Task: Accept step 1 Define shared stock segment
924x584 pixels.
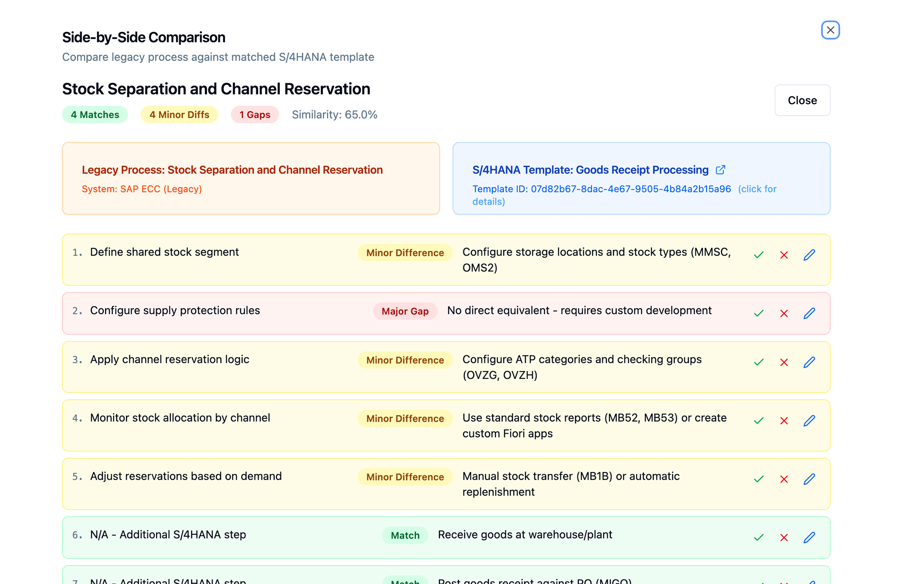Action: tap(758, 255)
